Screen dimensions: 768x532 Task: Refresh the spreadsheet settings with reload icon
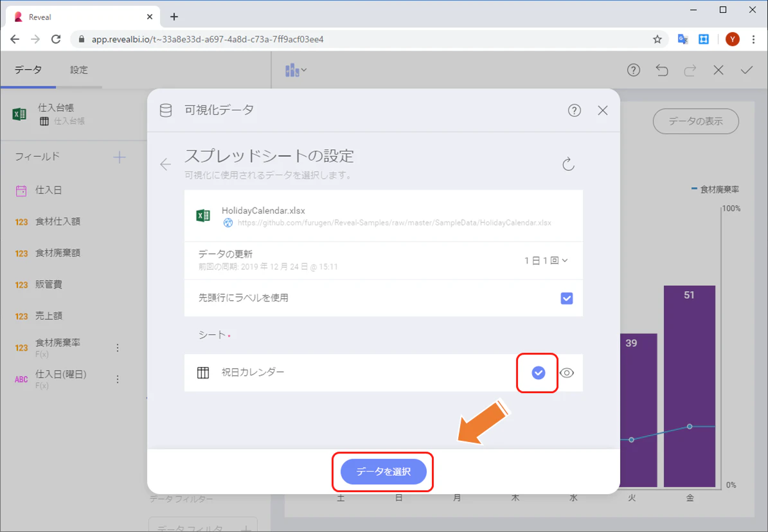tap(568, 164)
